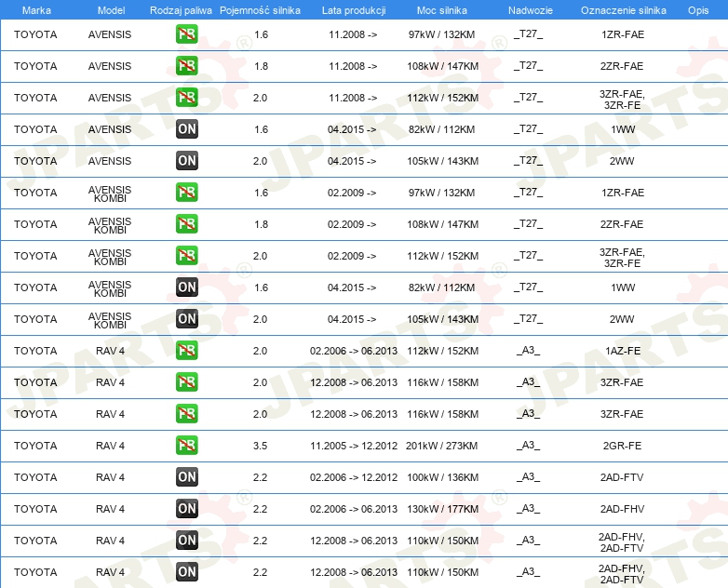The image size is (728, 588).
Task: Click petrol icon in Avensis Kombi 1.6 02.2009 row
Action: tap(186, 193)
